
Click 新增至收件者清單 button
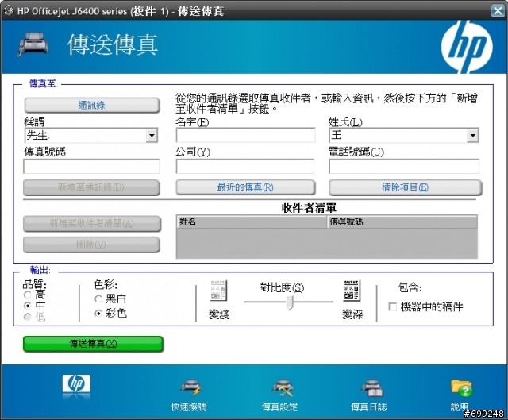click(92, 224)
